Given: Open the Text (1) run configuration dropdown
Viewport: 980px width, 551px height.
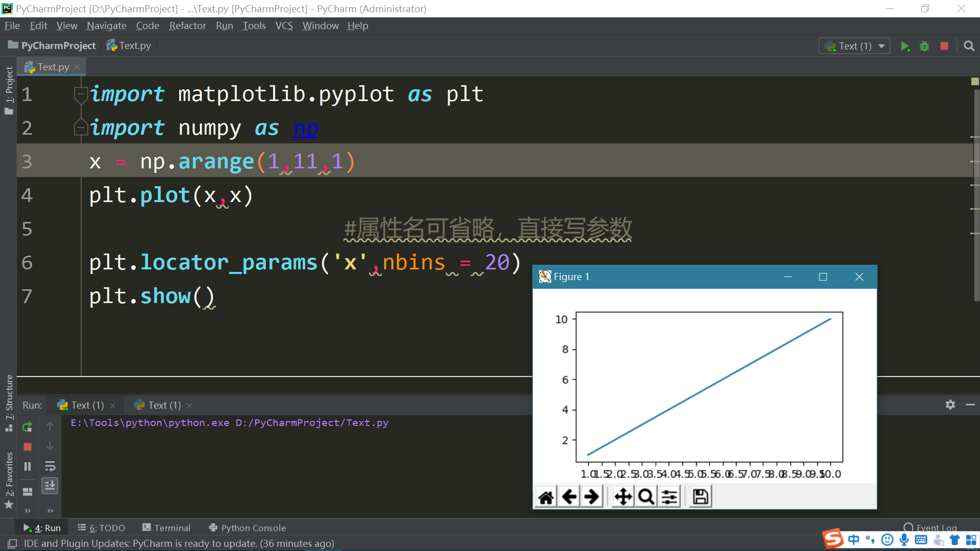Looking at the screenshot, I should [x=854, y=46].
